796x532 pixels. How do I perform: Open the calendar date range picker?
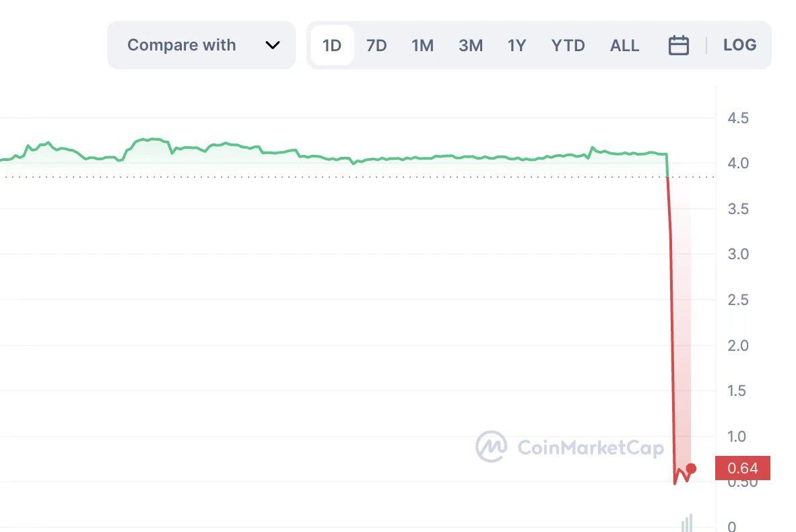679,45
